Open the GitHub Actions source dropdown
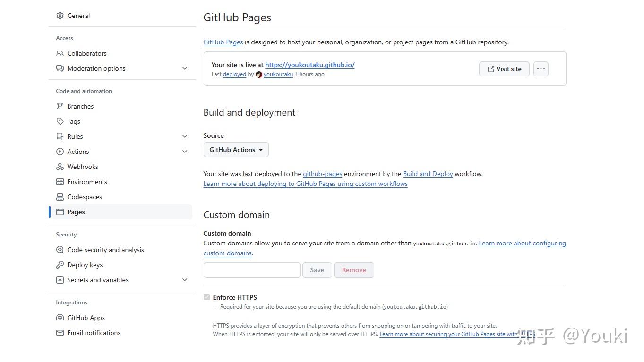644x362 pixels. (236, 150)
